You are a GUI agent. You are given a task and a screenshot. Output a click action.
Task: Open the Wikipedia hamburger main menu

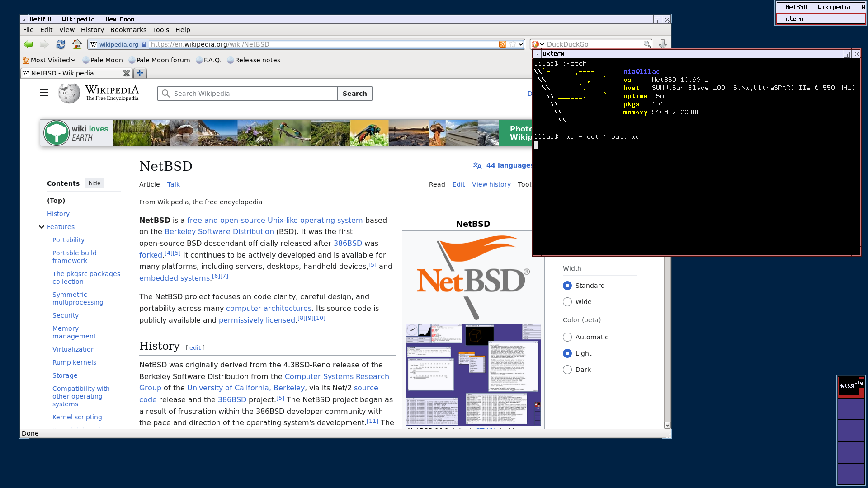pyautogui.click(x=44, y=93)
